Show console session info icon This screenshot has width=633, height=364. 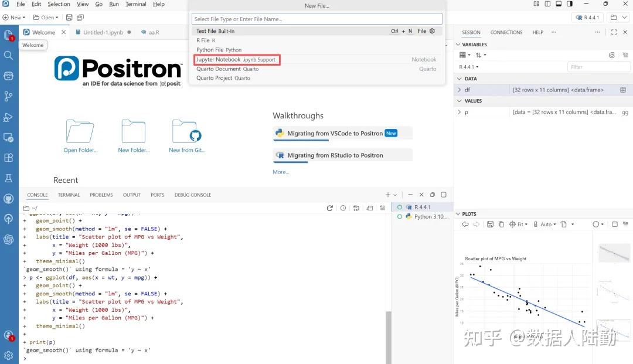click(x=343, y=208)
